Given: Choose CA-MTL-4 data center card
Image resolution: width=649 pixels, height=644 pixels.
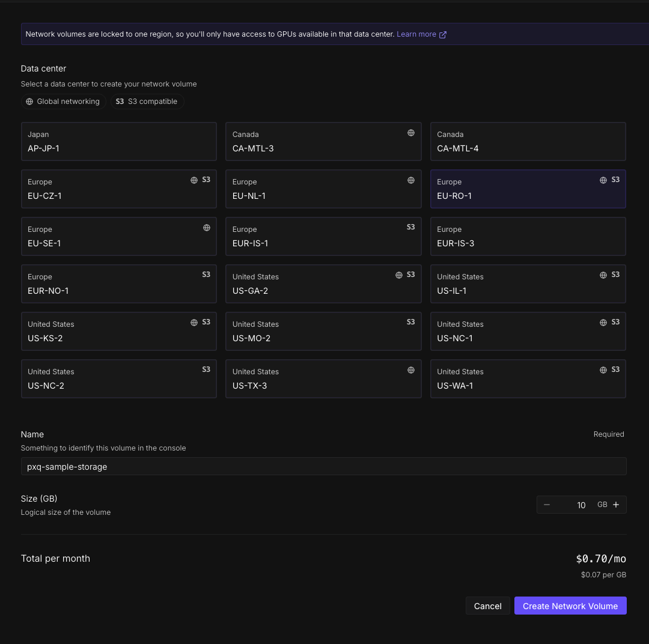Looking at the screenshot, I should click(x=528, y=142).
